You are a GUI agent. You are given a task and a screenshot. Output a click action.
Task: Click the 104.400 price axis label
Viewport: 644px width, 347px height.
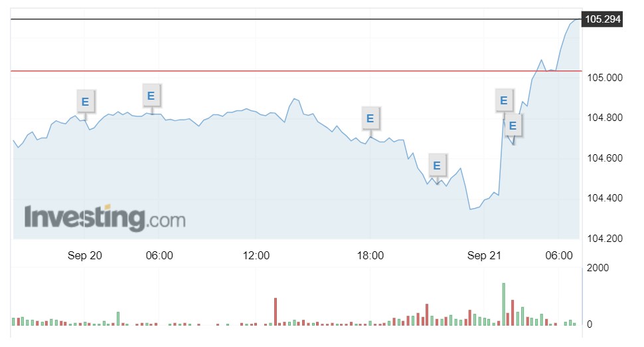(605, 198)
